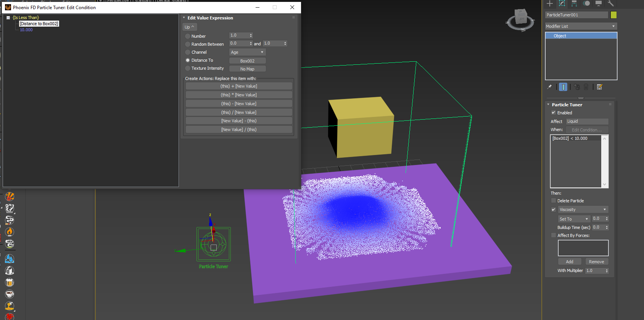Open the Set To operation dropdown

point(574,219)
